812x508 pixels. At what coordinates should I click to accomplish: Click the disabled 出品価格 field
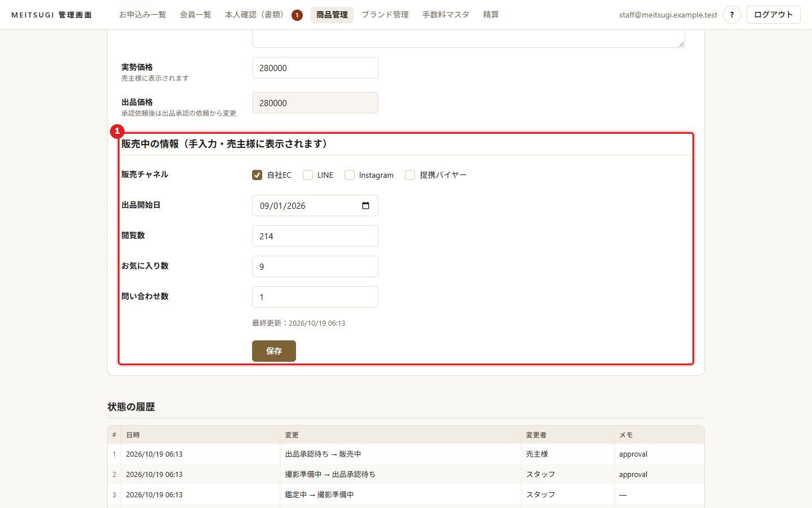point(315,103)
